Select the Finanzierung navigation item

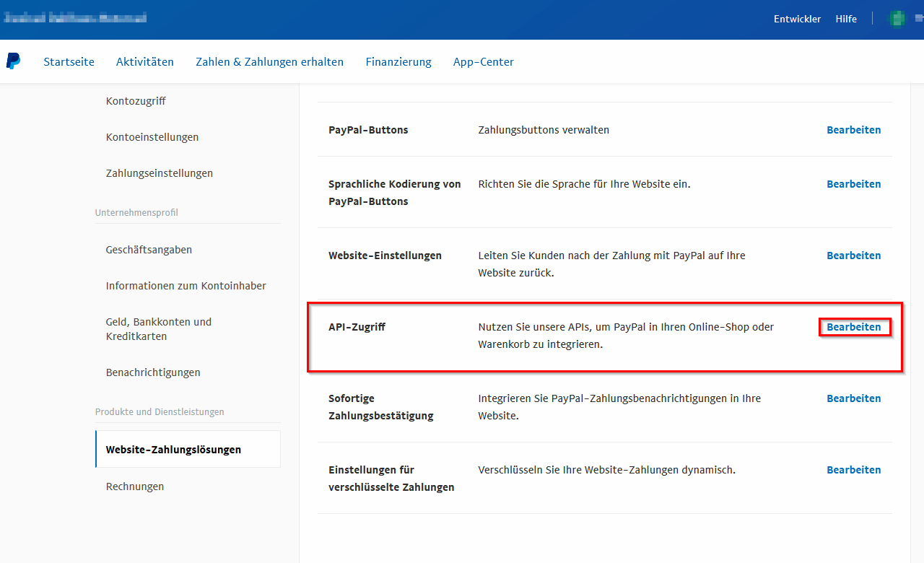(x=398, y=62)
